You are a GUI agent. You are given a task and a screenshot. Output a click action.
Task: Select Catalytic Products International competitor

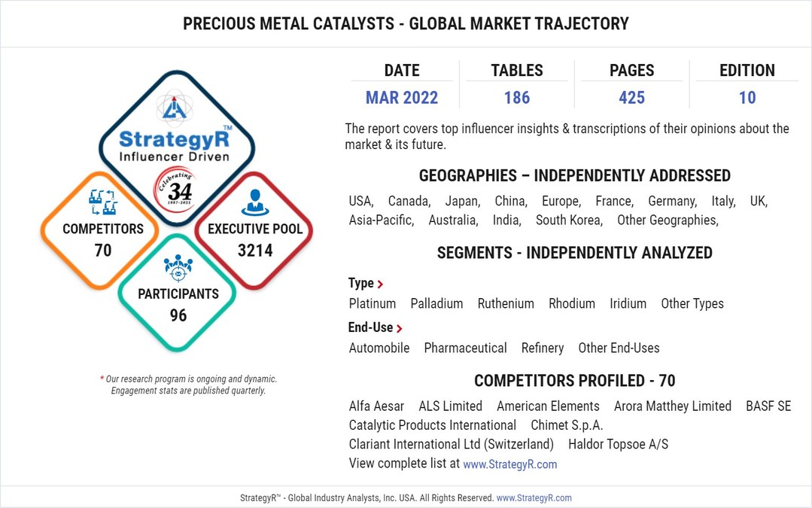(433, 426)
